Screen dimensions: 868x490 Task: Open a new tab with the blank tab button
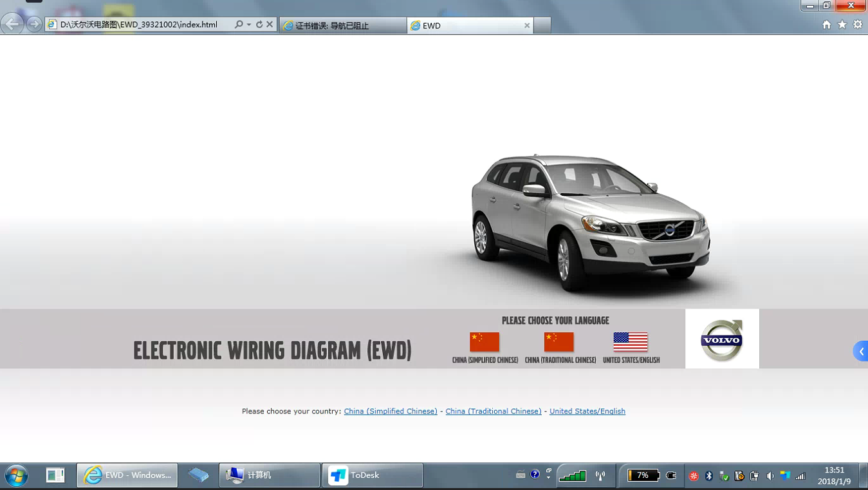coord(542,25)
